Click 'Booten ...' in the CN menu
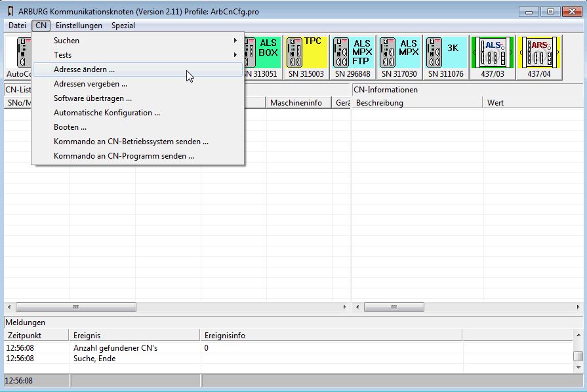 pos(70,127)
